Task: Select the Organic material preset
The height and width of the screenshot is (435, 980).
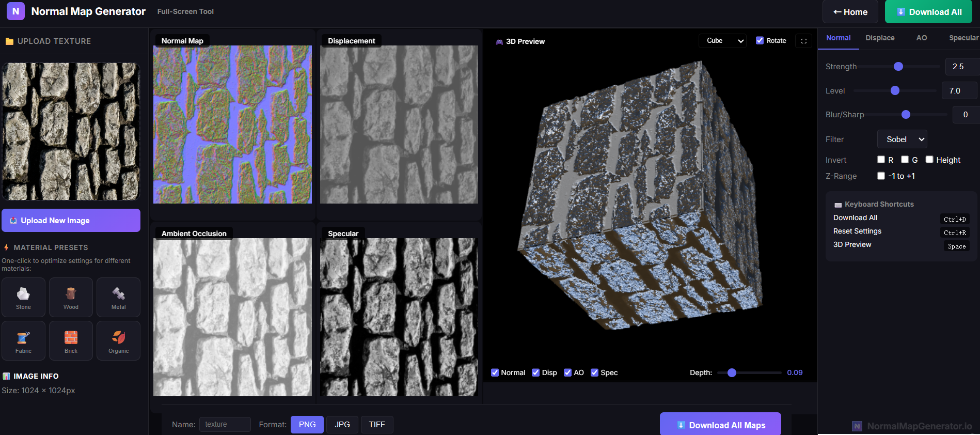Action: click(x=118, y=341)
